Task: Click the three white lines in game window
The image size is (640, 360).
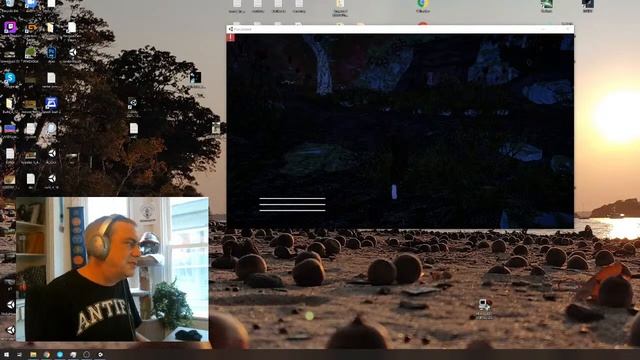Action: [292, 204]
